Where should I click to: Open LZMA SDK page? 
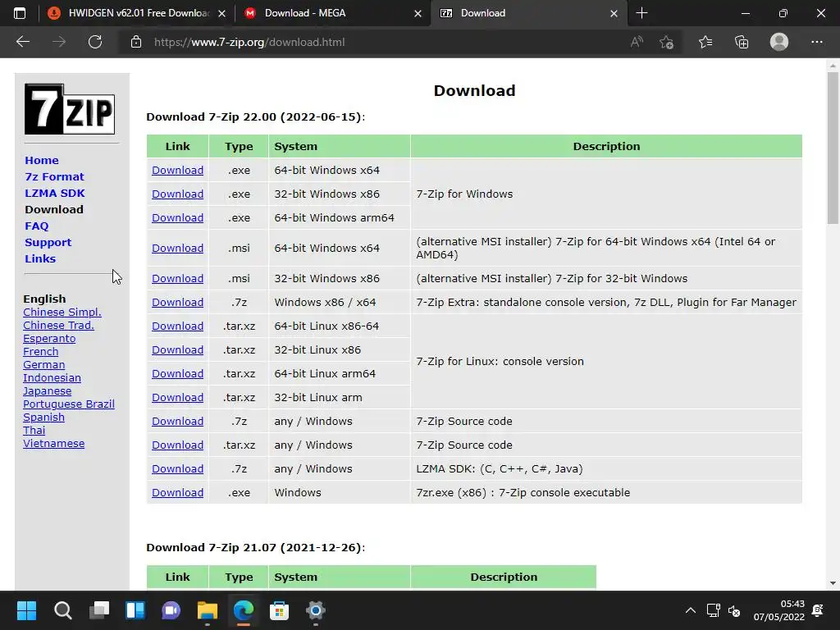point(55,193)
